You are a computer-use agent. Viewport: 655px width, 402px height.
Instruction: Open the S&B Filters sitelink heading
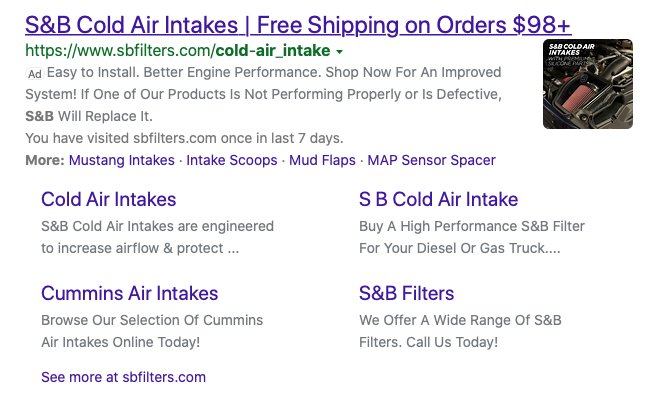pyautogui.click(x=406, y=293)
